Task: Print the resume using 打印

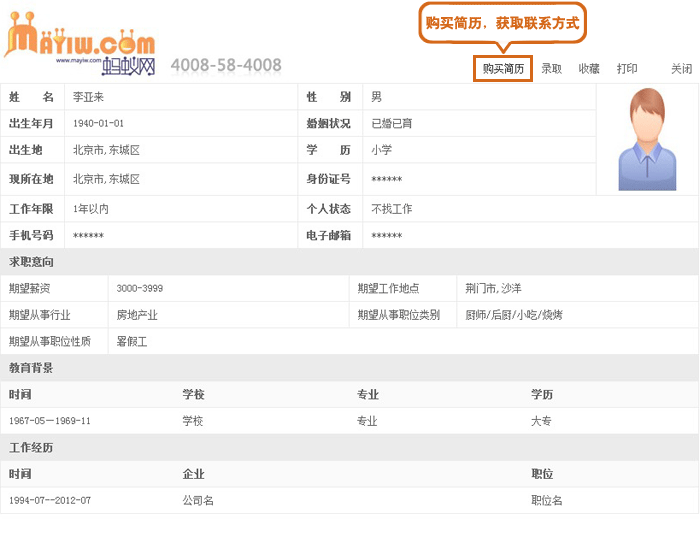Action: 627,69
